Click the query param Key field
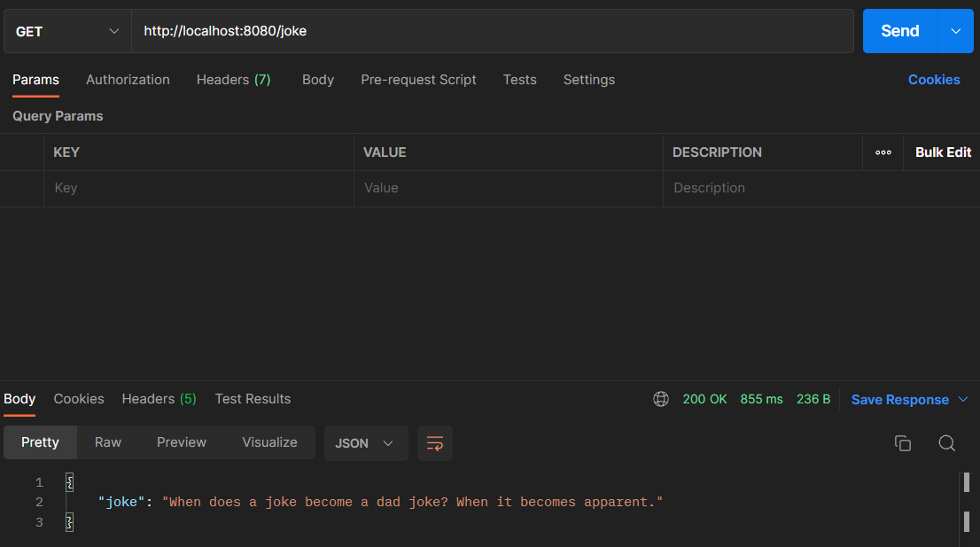The width and height of the screenshot is (980, 547). click(198, 188)
